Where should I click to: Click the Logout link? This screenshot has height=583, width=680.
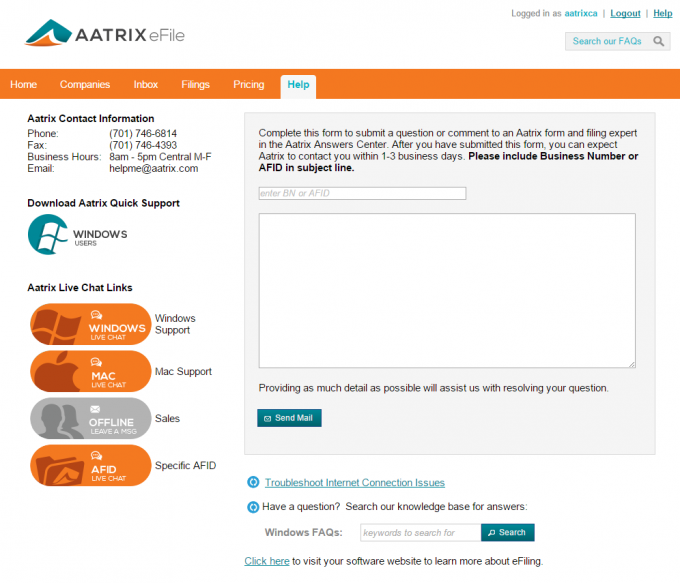(625, 14)
